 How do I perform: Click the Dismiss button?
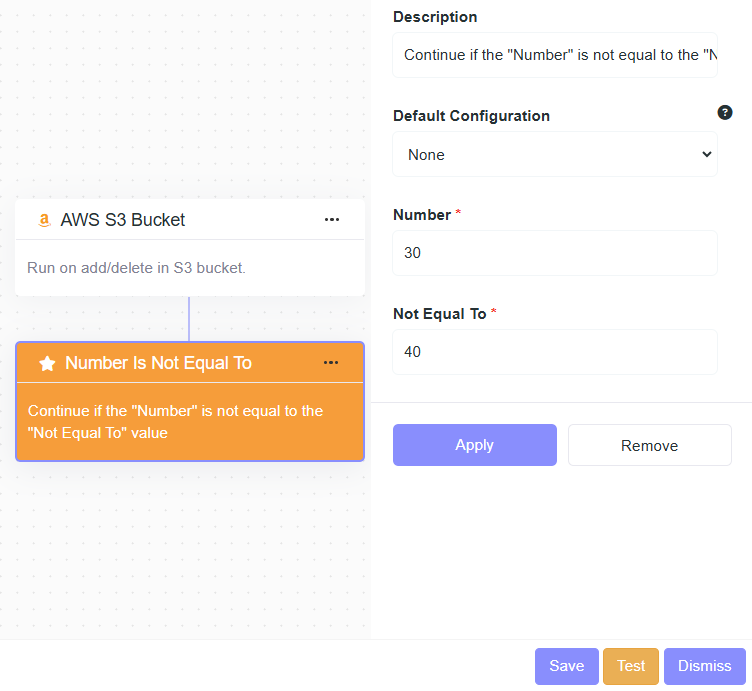click(x=704, y=666)
